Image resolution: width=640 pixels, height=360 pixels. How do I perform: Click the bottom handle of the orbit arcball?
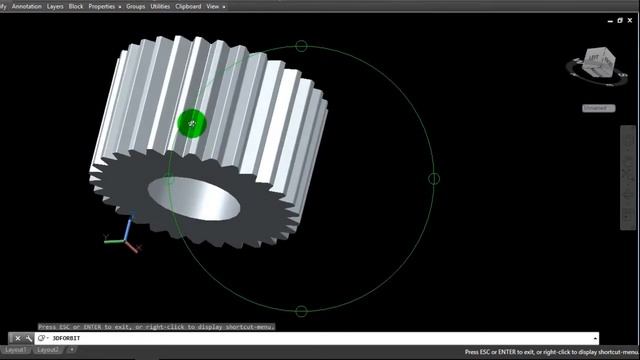(x=301, y=311)
